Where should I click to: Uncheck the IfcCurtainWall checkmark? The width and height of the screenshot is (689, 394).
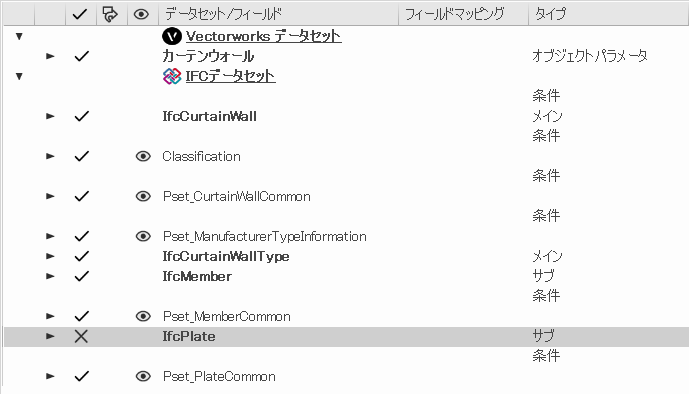(81, 116)
